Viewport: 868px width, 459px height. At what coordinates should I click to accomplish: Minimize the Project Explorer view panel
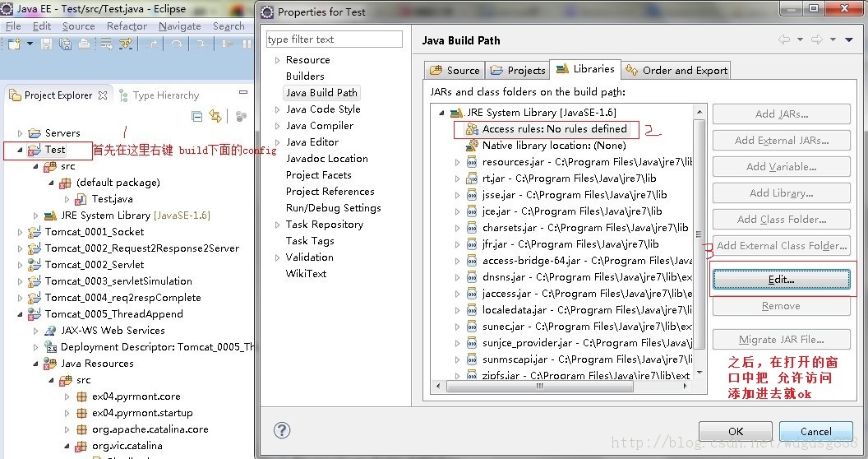[243, 93]
